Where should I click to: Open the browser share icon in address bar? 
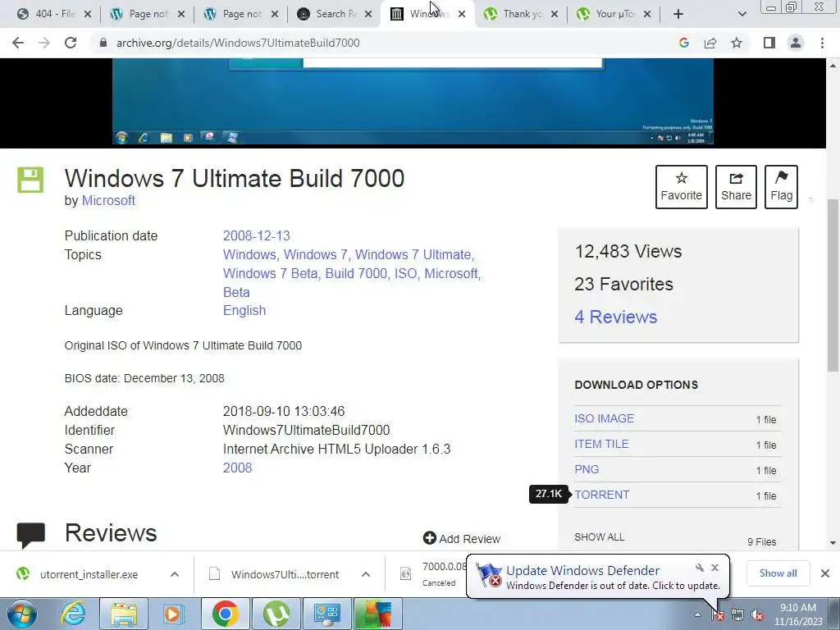tap(710, 43)
